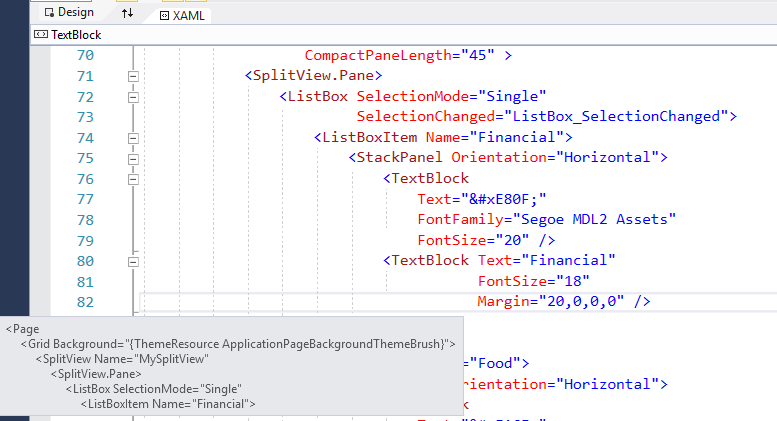Select <SplitView.Pane> in the breadcrumb popup
Screen dimensions: 777x421
point(96,373)
